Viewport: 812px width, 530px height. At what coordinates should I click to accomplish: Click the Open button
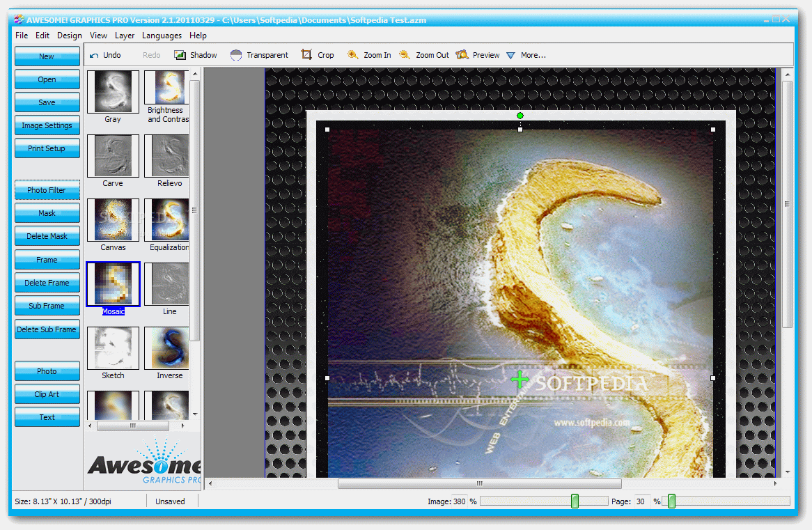(47, 79)
